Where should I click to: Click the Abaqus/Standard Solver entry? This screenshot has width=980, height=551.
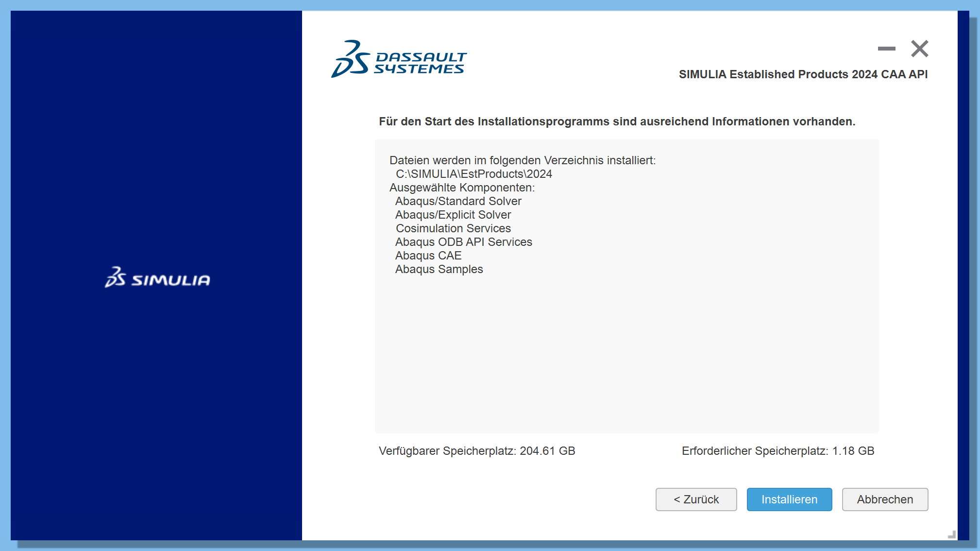458,201
